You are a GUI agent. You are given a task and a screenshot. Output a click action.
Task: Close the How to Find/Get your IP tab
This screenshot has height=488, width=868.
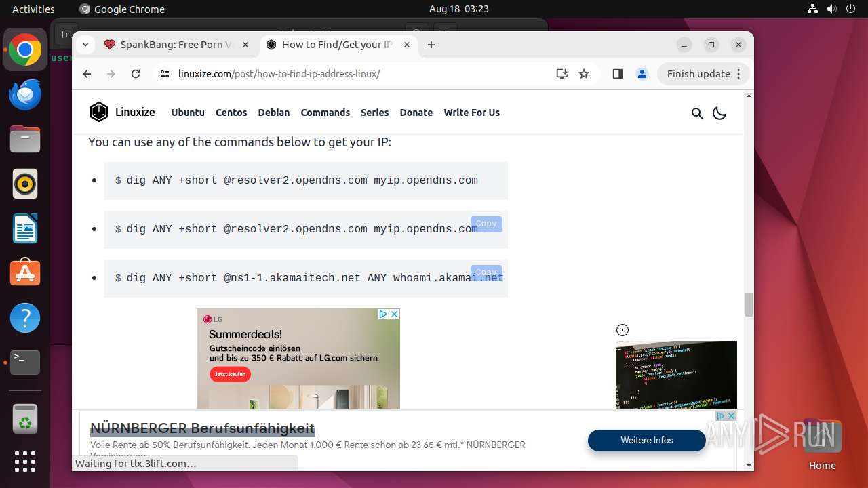click(x=407, y=45)
